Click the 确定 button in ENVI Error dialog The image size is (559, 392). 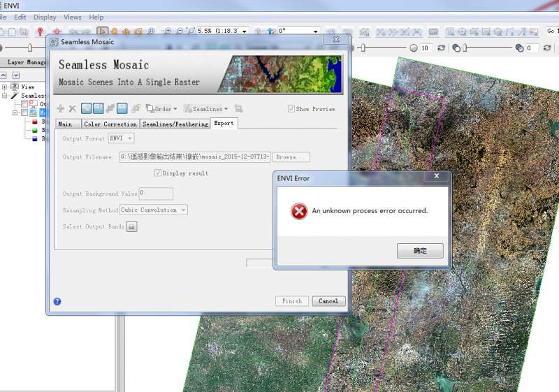pyautogui.click(x=420, y=251)
